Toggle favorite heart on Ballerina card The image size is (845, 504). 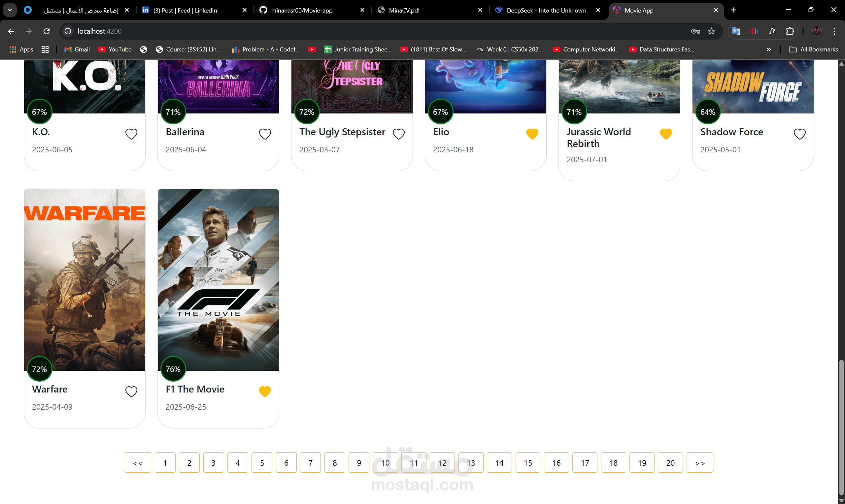[x=265, y=134]
